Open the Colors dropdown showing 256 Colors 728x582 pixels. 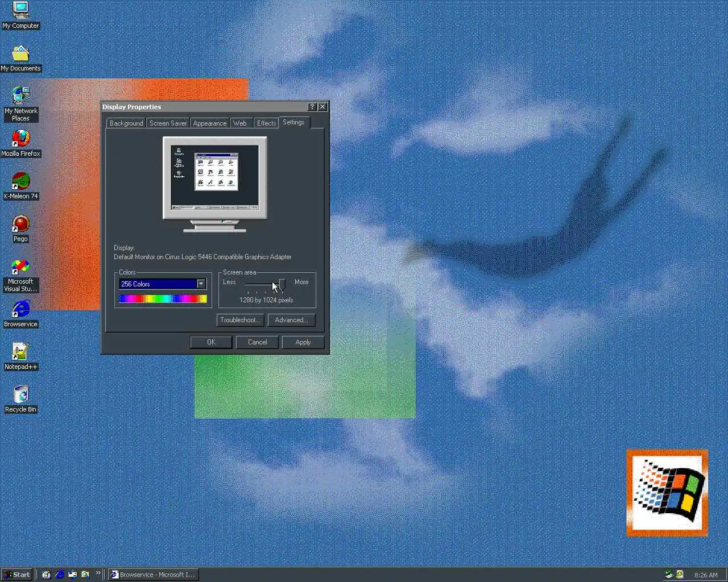point(163,284)
